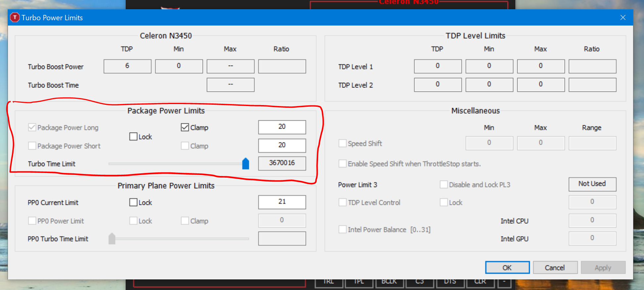Click the Power Limit 3 label
The image size is (644, 290).
[357, 185]
